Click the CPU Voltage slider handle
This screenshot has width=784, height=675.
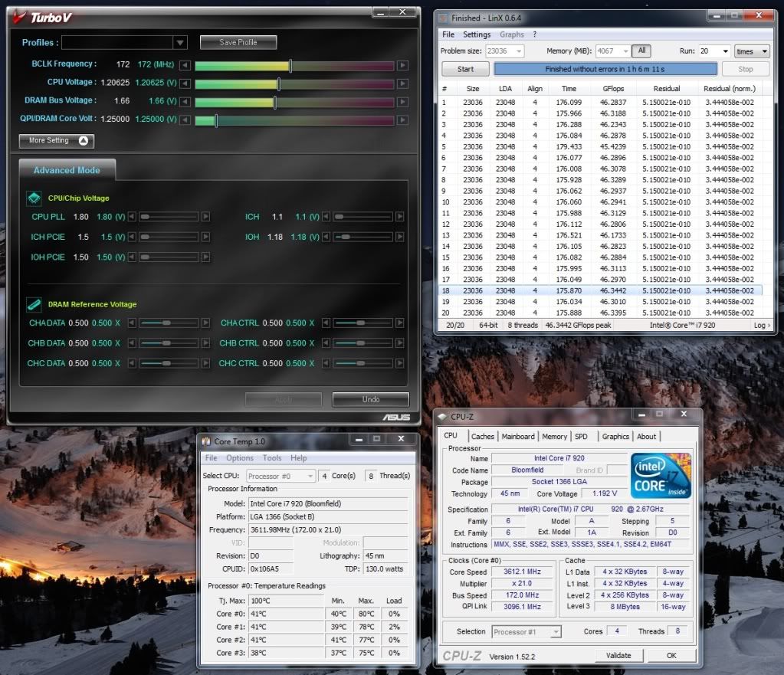tap(278, 84)
